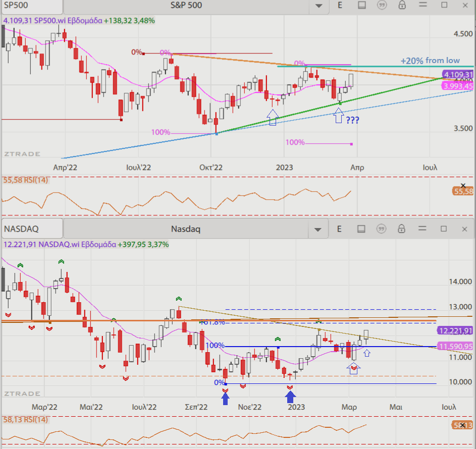Viewport: 476px width, 449px height.
Task: Open the comments bubble icon in NASDAQ window
Action: click(381, 229)
